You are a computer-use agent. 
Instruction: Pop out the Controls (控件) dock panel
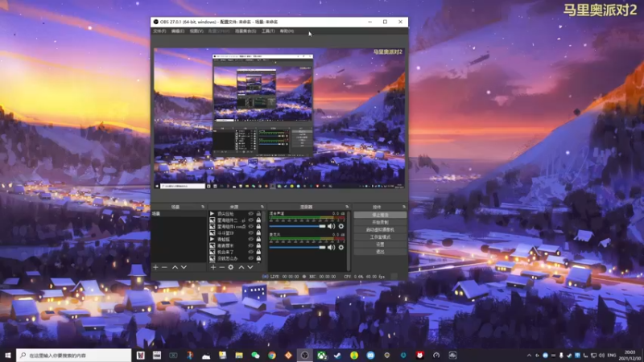coord(404,207)
